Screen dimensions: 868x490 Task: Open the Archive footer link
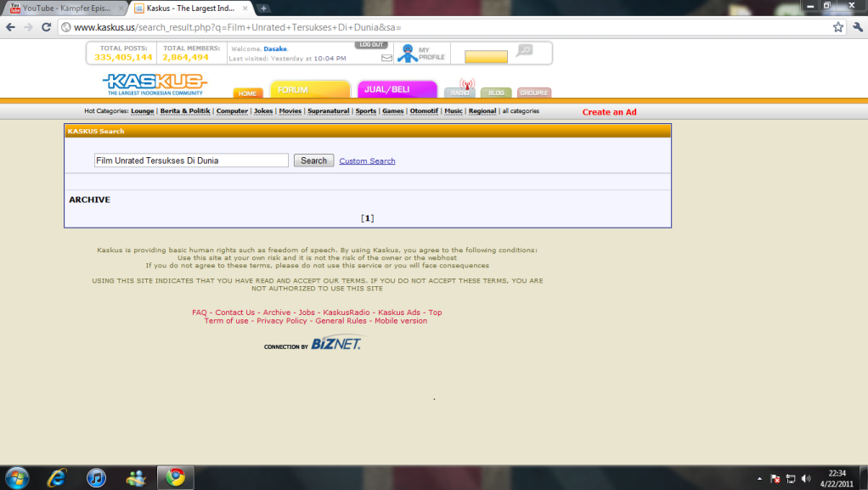coord(277,313)
